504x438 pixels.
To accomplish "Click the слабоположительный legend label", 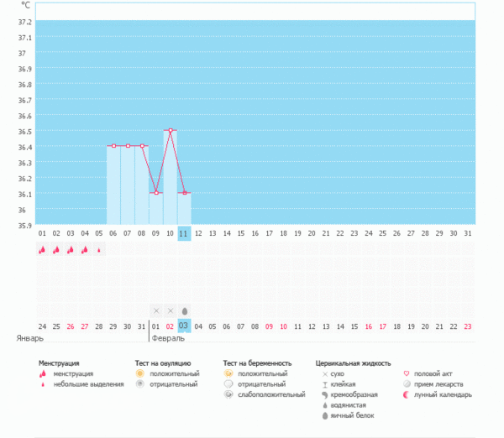I will coord(270,394).
